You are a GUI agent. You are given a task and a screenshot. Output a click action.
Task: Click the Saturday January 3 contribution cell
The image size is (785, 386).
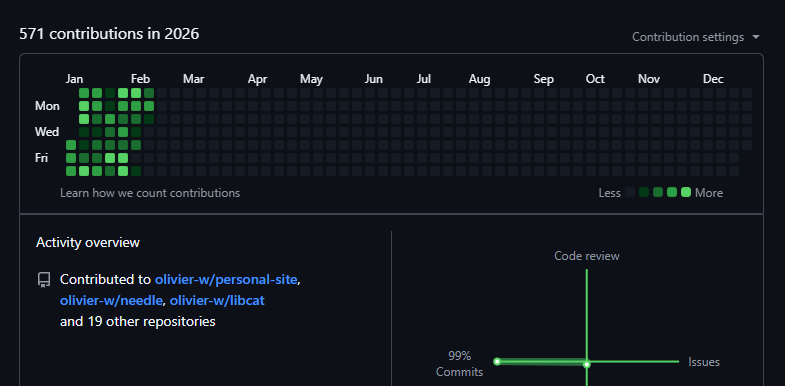coord(71,171)
